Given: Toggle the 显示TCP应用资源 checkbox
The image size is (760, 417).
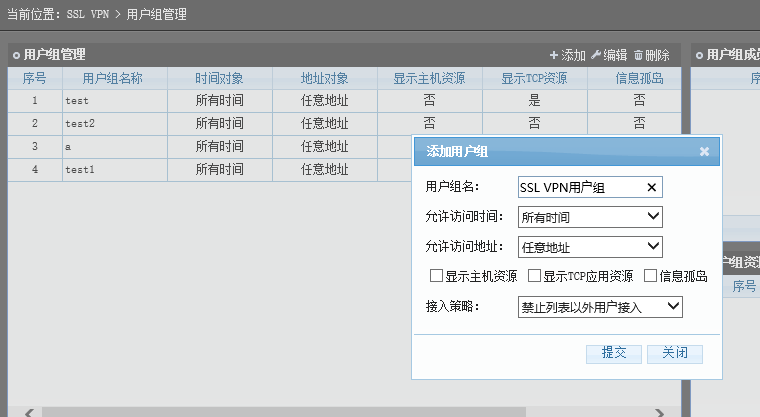Looking at the screenshot, I should [534, 276].
